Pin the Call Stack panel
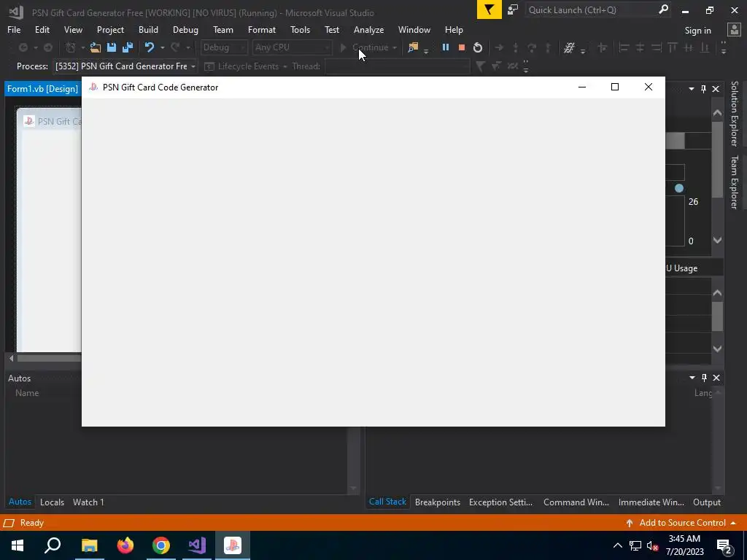The width and height of the screenshot is (747, 560). pyautogui.click(x=704, y=378)
